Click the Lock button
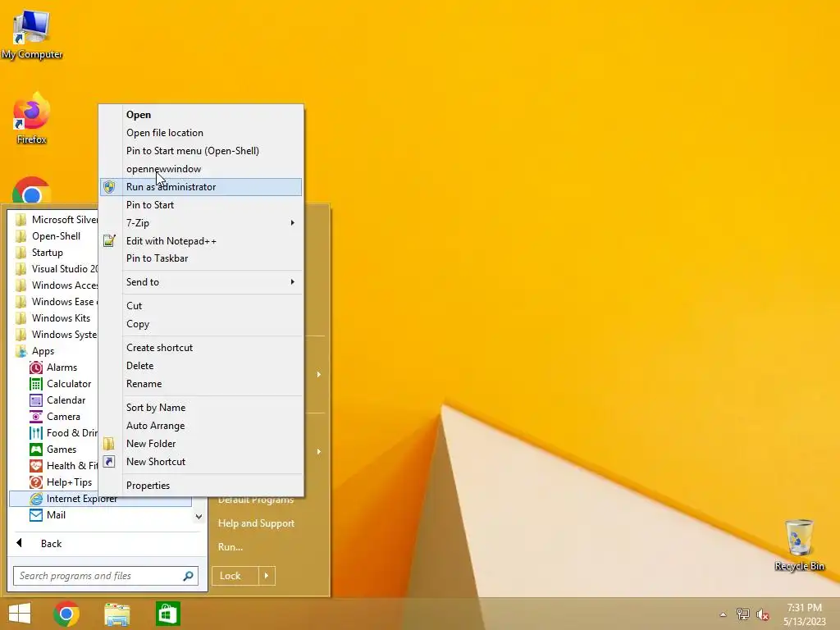Screen dimensions: 840x630 click(235, 576)
